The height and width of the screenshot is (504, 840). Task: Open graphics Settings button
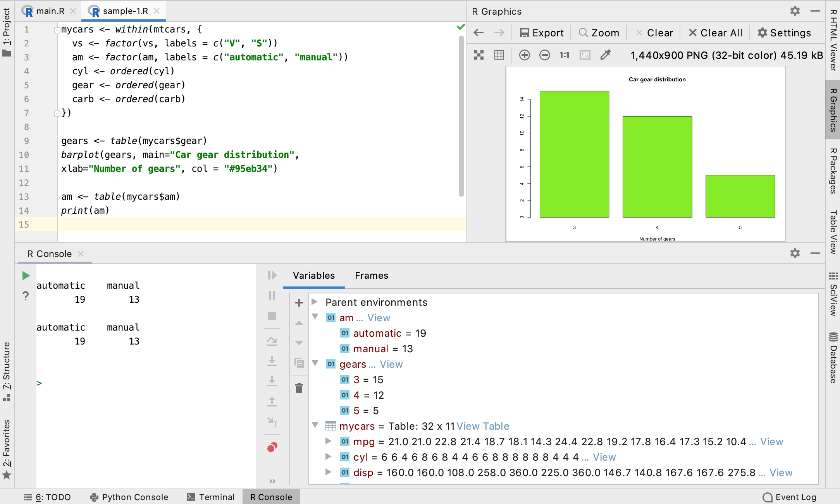784,33
